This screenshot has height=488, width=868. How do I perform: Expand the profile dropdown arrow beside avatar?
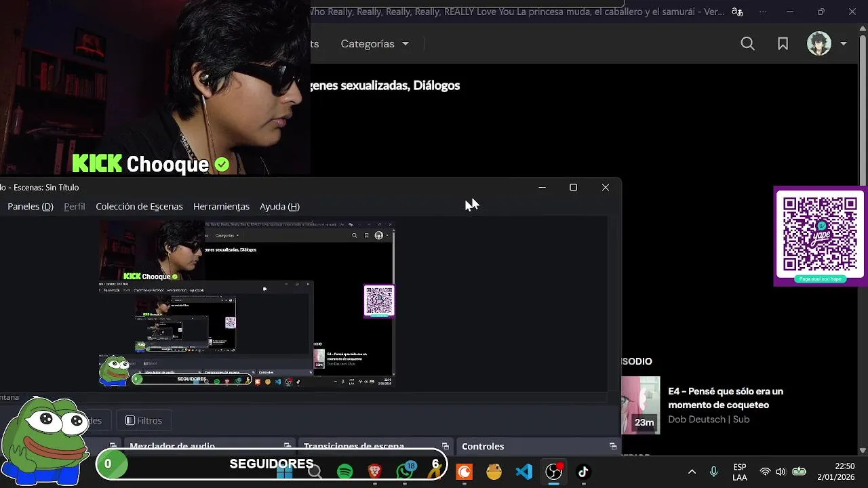tap(844, 44)
